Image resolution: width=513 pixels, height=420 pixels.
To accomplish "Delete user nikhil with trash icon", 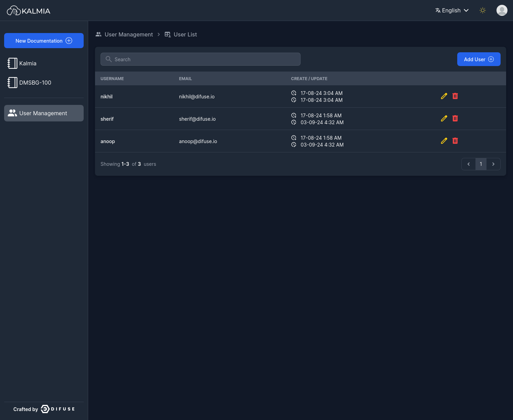I will (455, 96).
